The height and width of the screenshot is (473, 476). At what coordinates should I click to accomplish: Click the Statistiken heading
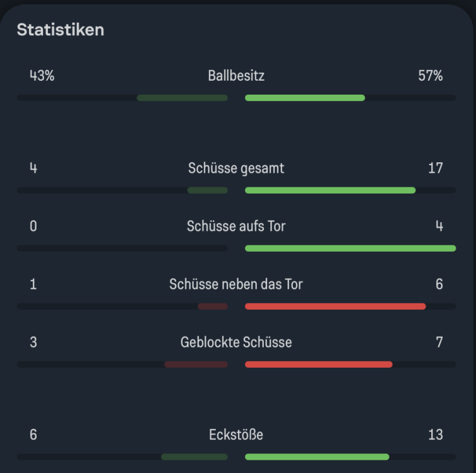pyautogui.click(x=60, y=30)
